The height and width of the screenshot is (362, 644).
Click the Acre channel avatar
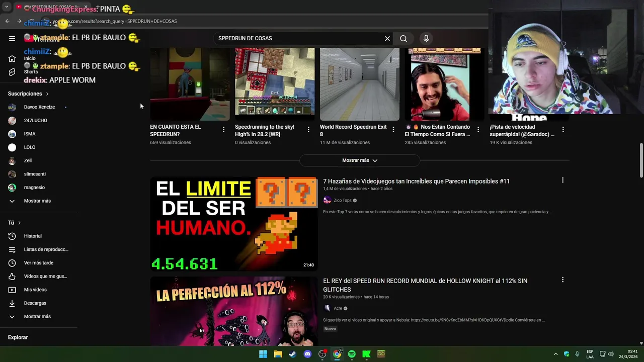(x=327, y=308)
